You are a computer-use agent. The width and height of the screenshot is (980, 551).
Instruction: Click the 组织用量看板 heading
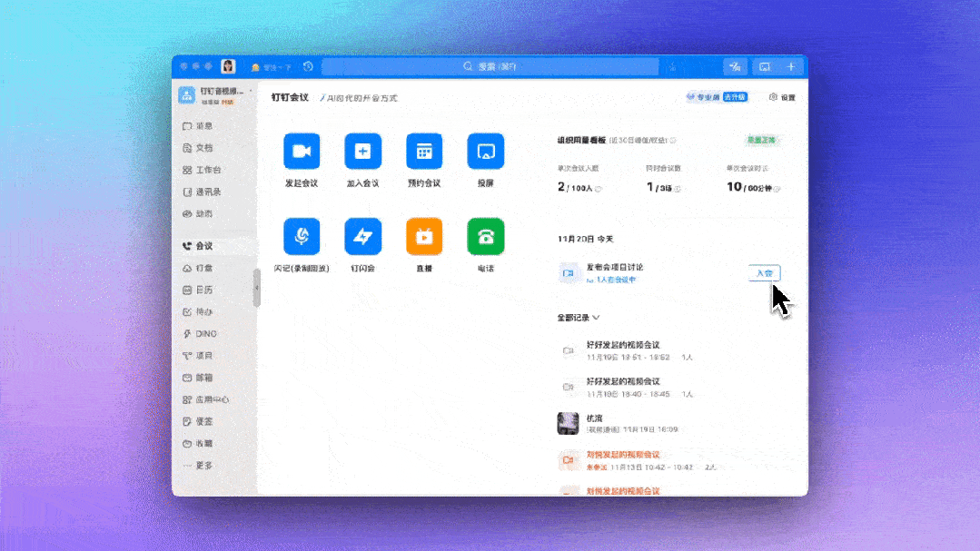(x=581, y=141)
